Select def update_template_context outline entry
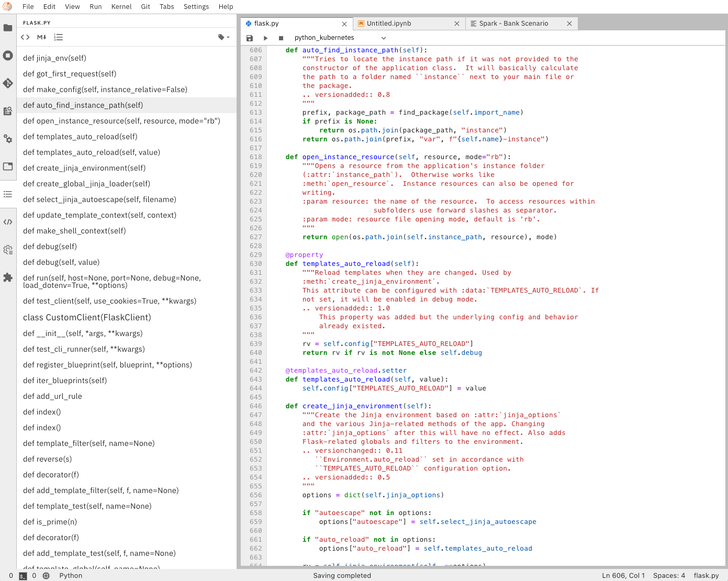Screen dimensions: 728x581 tap(126, 215)
